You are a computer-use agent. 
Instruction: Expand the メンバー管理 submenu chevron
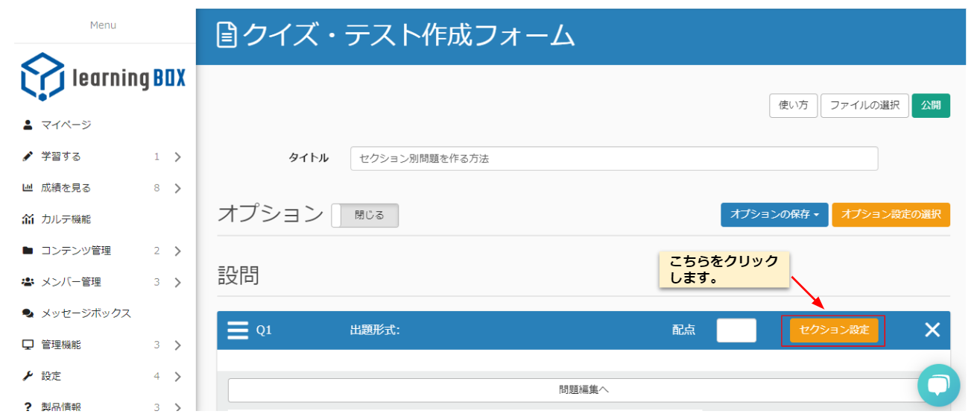[177, 282]
